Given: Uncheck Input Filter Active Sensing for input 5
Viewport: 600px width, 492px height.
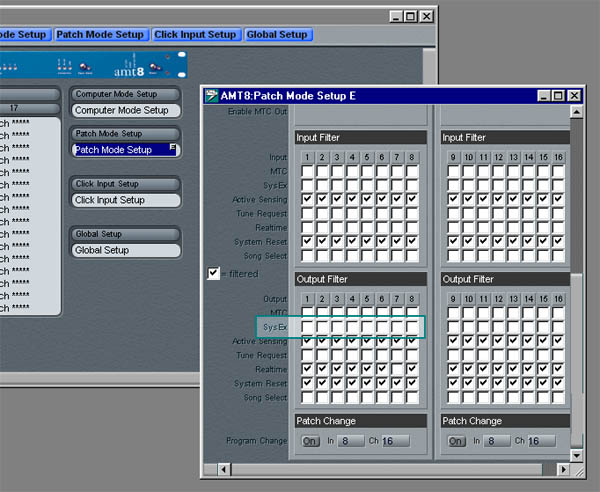Looking at the screenshot, I should point(367,199).
